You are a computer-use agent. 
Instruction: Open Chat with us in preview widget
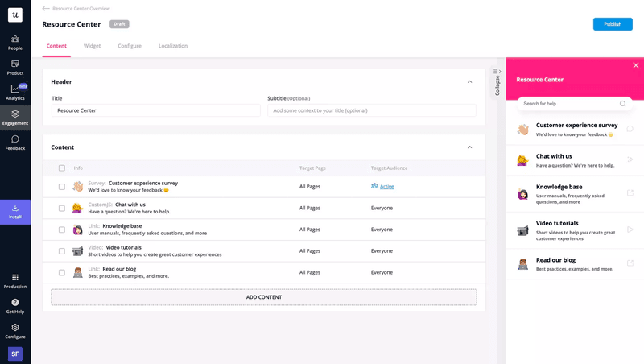pyautogui.click(x=575, y=160)
